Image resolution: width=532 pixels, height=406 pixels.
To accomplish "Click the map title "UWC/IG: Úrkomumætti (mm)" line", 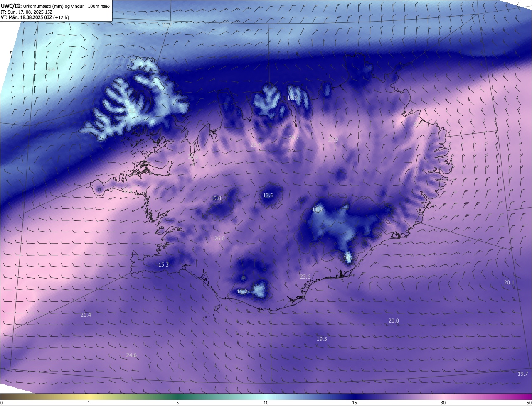I will click(56, 6).
